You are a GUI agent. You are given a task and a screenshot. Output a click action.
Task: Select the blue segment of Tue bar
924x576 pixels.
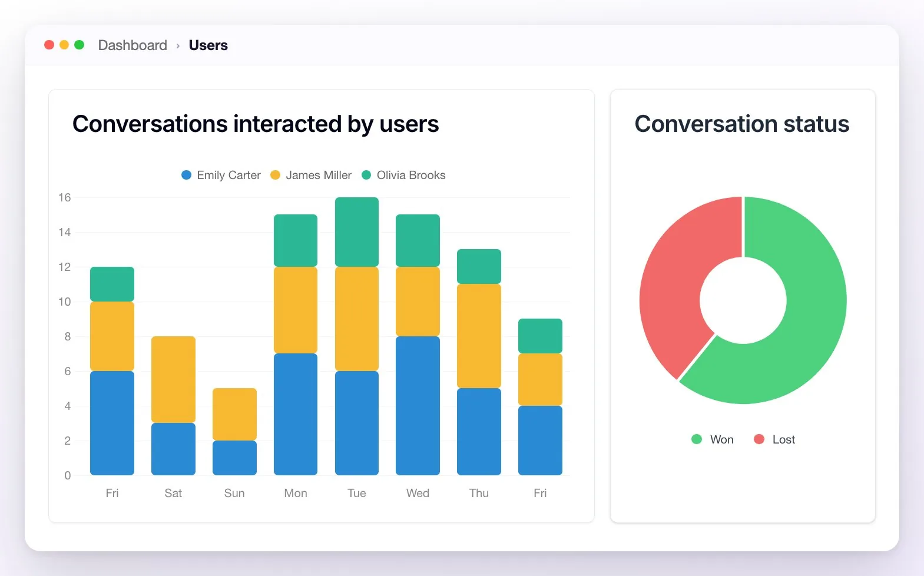357,423
